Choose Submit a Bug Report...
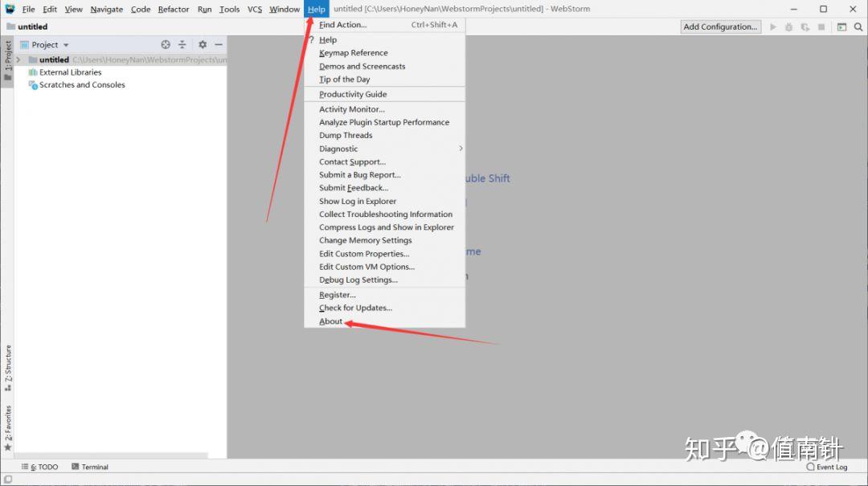The height and width of the screenshot is (486, 868). pos(385,175)
